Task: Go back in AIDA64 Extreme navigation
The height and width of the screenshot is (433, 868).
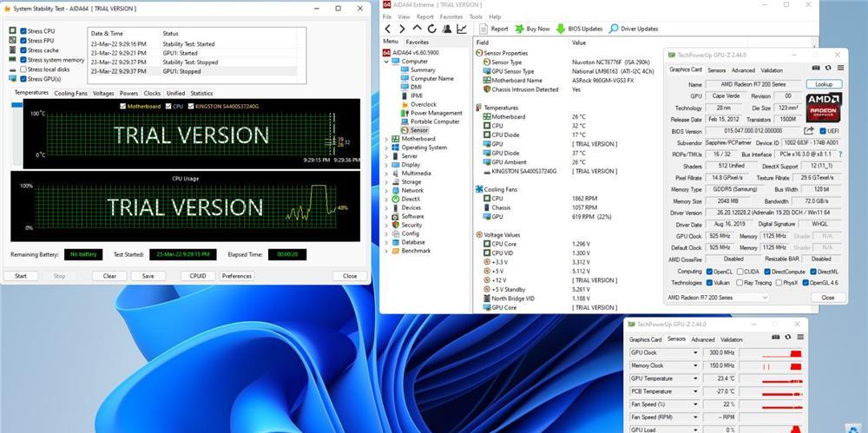Action: click(387, 29)
